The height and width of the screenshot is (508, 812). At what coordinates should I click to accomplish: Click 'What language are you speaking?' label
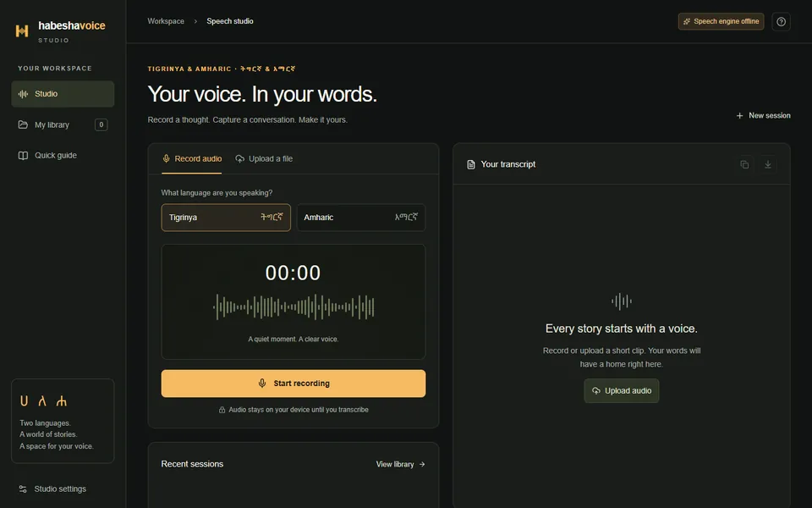(217, 193)
